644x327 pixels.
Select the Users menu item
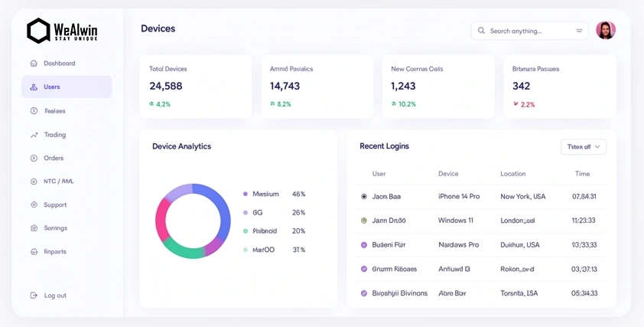click(67, 87)
